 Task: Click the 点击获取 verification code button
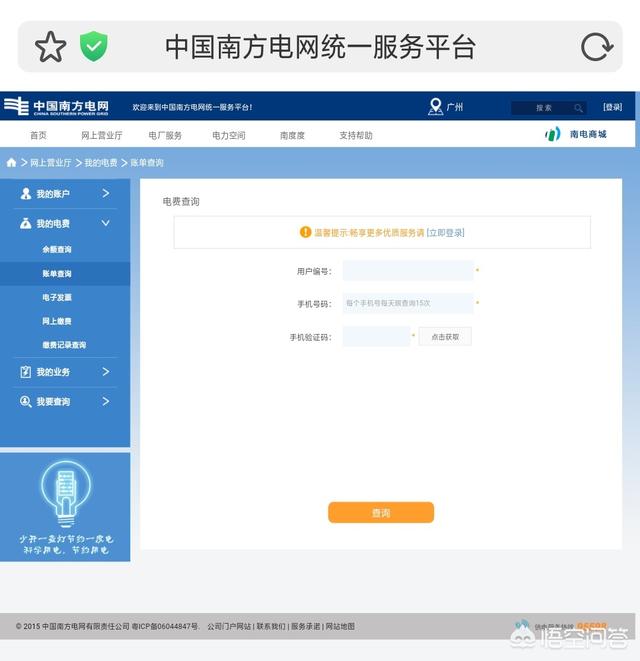(445, 337)
